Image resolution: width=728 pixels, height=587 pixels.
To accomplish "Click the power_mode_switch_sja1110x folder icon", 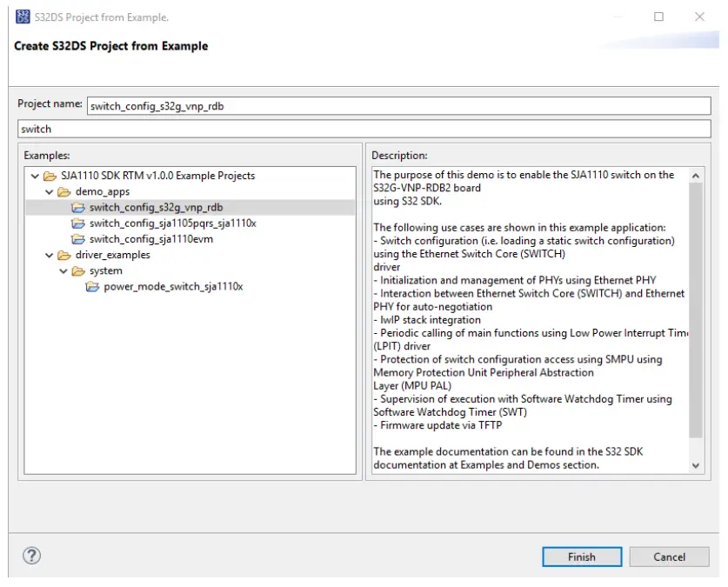I will (x=93, y=285).
